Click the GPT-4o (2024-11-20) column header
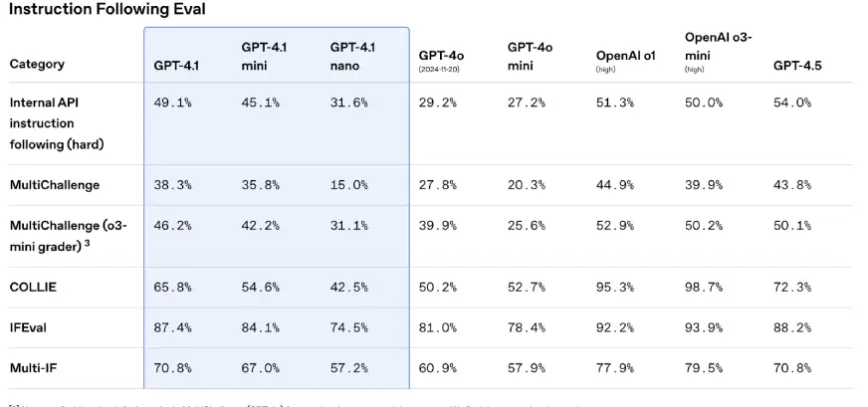 (x=444, y=59)
